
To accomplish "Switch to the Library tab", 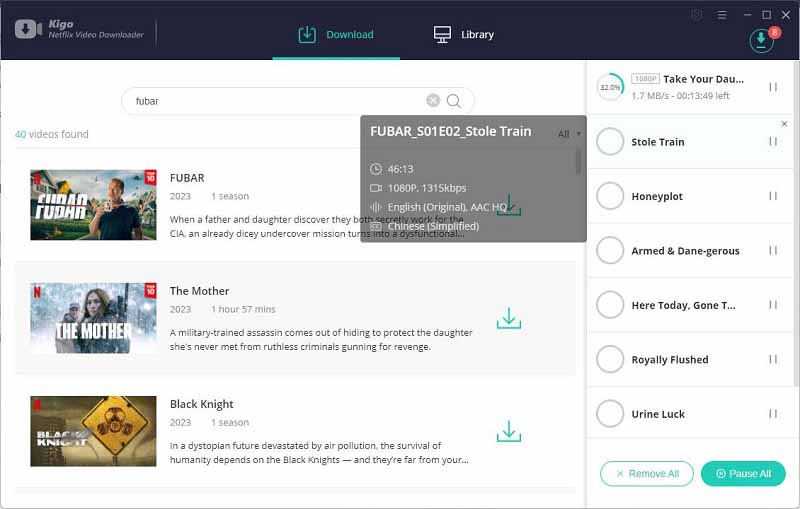I will (x=463, y=35).
